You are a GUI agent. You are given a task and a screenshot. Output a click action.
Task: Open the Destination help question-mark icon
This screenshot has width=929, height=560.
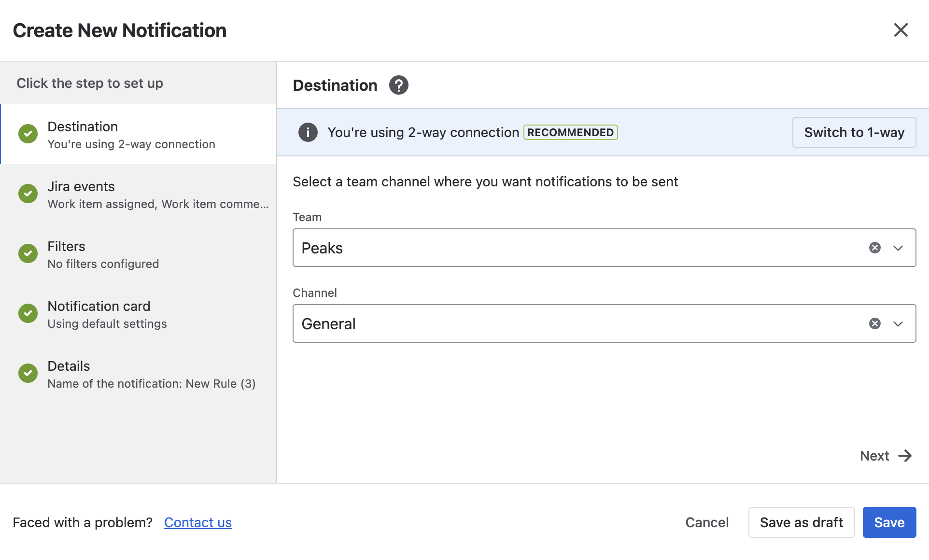399,85
